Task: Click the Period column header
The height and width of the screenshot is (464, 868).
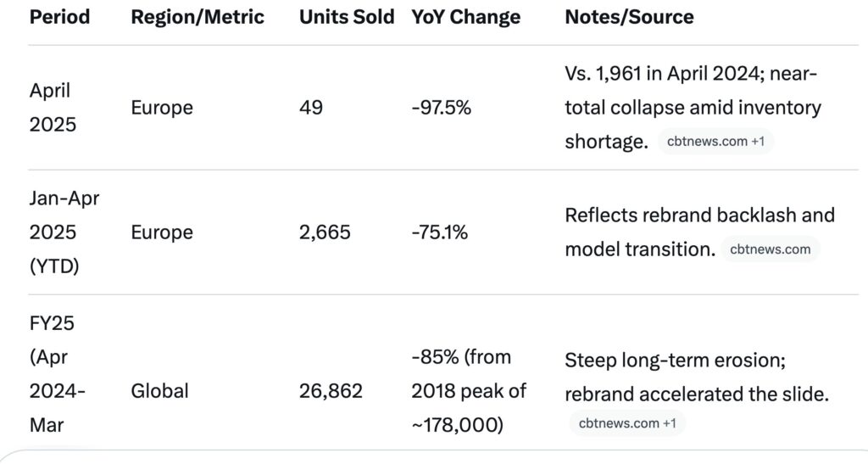Action: (x=60, y=17)
